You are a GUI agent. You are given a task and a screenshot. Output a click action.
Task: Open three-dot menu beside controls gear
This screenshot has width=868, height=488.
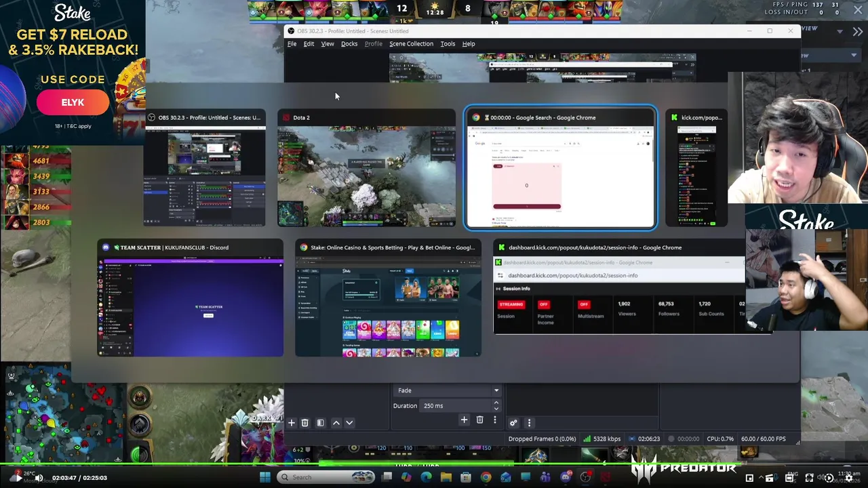[529, 423]
